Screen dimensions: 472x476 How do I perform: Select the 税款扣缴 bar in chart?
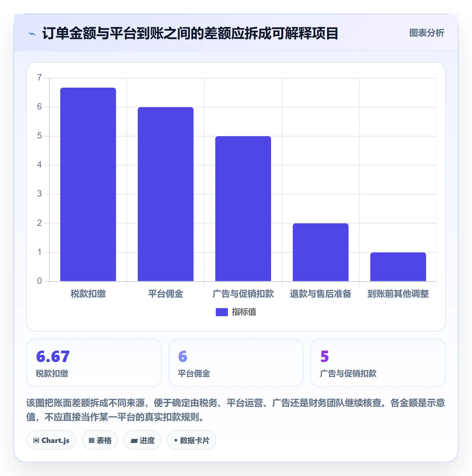pos(88,184)
